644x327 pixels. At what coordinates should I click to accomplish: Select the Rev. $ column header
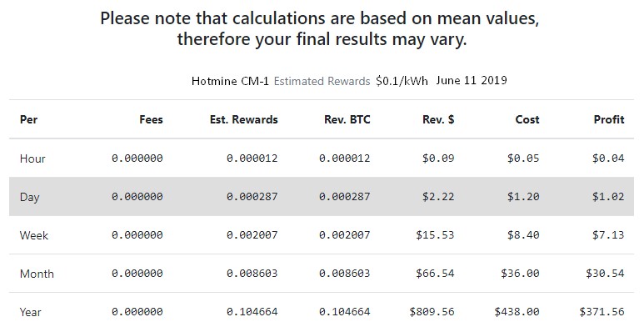tap(438, 119)
